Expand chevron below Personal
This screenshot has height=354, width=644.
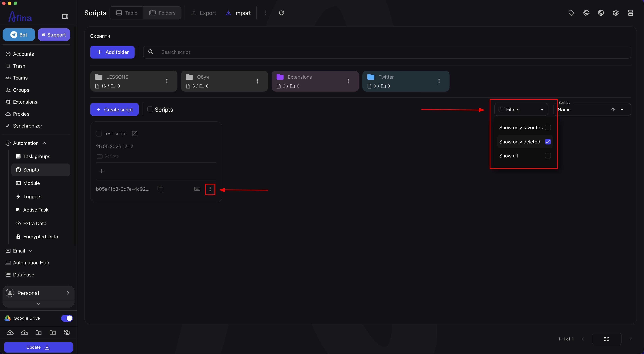(x=38, y=304)
